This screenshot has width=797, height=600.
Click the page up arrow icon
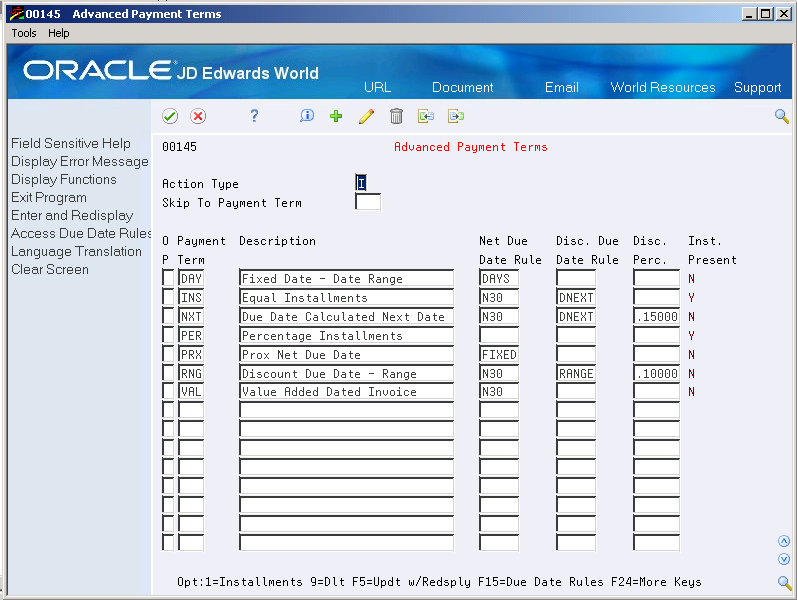point(784,541)
